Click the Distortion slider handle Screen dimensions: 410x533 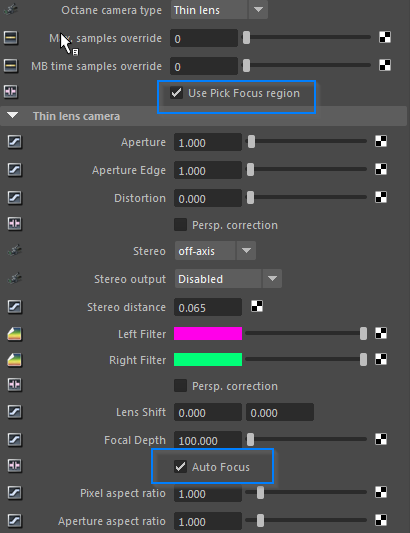tap(251, 197)
